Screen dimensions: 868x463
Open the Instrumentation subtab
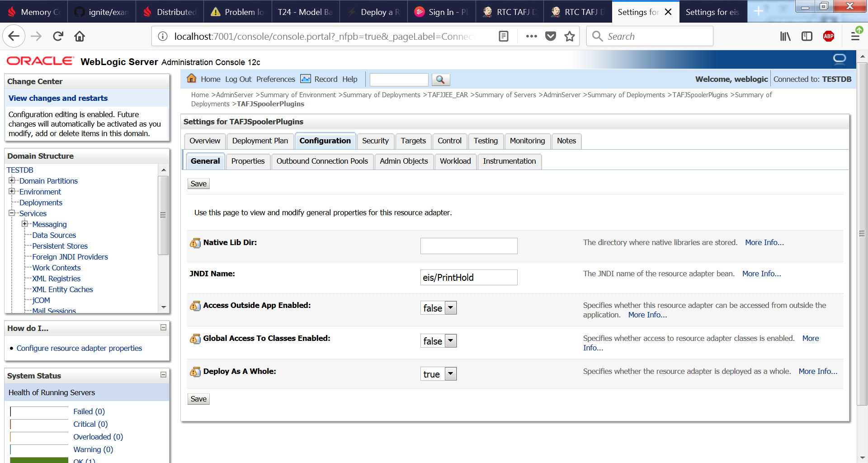[509, 161]
